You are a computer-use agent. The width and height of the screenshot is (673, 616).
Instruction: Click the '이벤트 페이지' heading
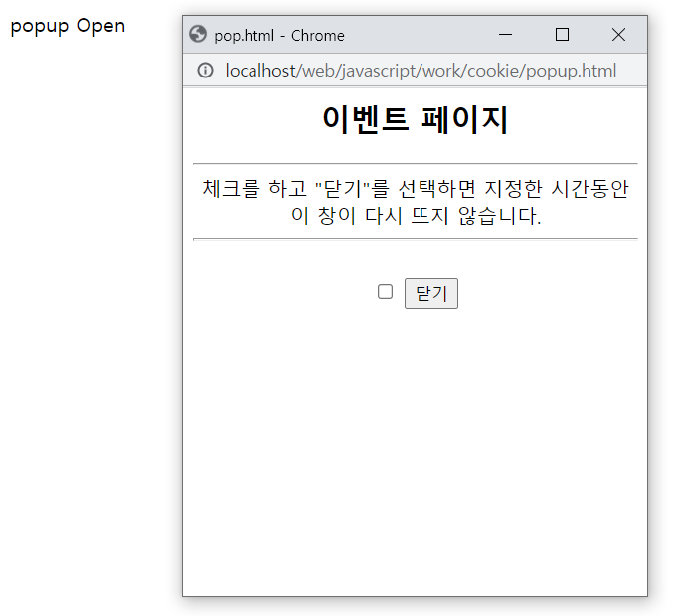(x=416, y=119)
